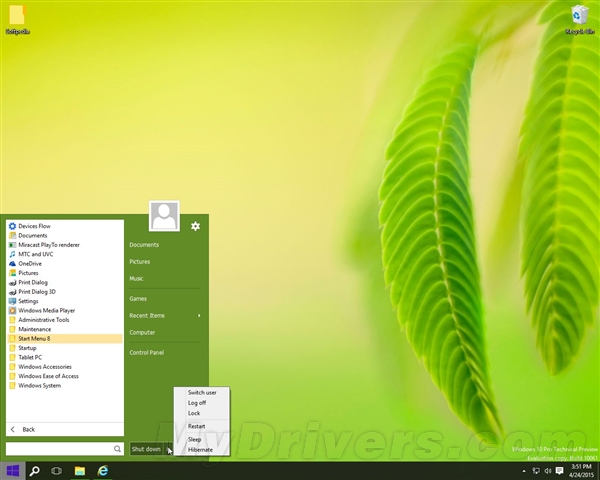This screenshot has width=600, height=480.
Task: Click the volume speaker tray icon
Action: (x=548, y=471)
